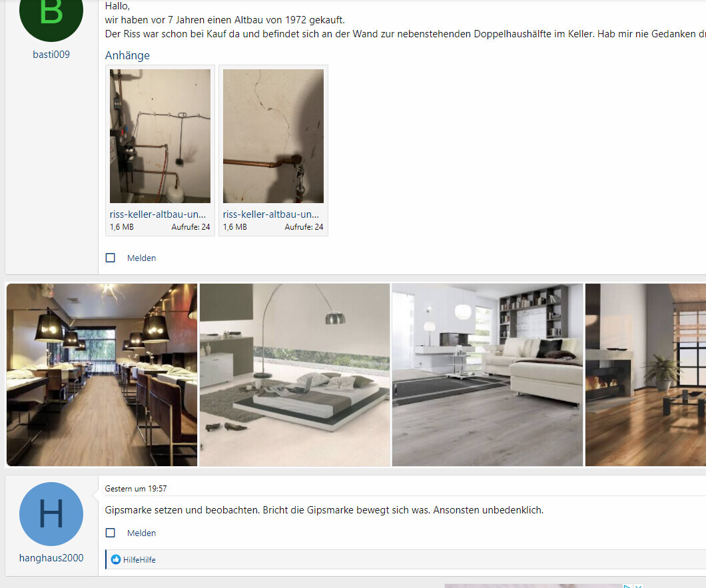
Task: Open first cellar wall attachment thumbnail
Action: 160,136
